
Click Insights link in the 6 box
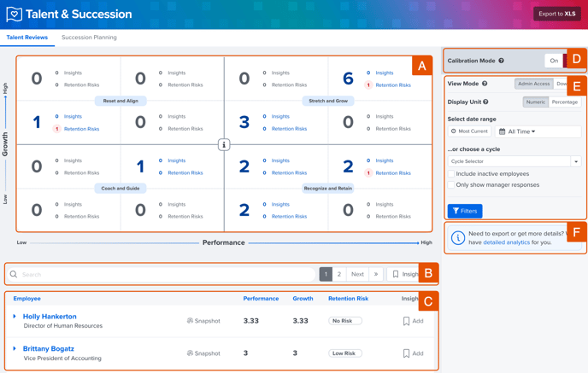[x=385, y=73]
